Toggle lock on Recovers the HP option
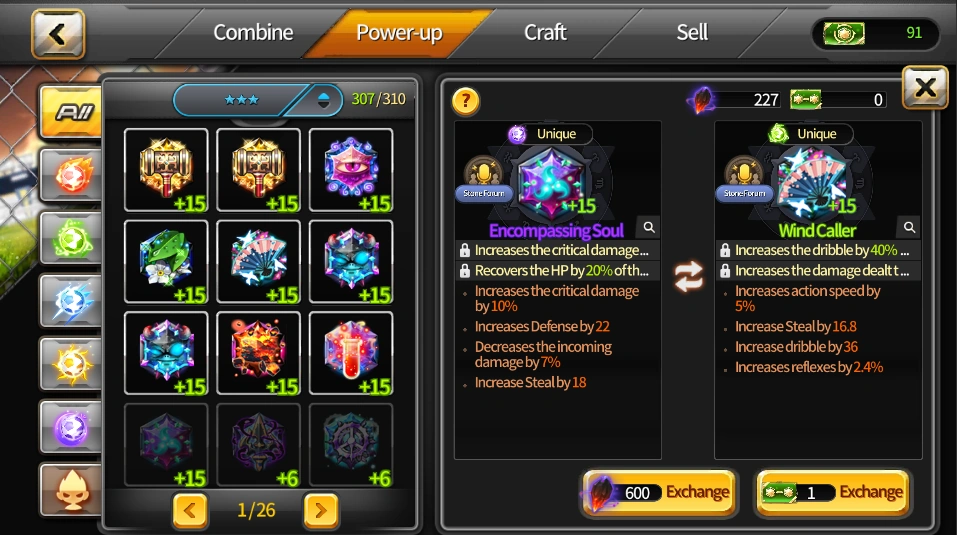 point(464,270)
